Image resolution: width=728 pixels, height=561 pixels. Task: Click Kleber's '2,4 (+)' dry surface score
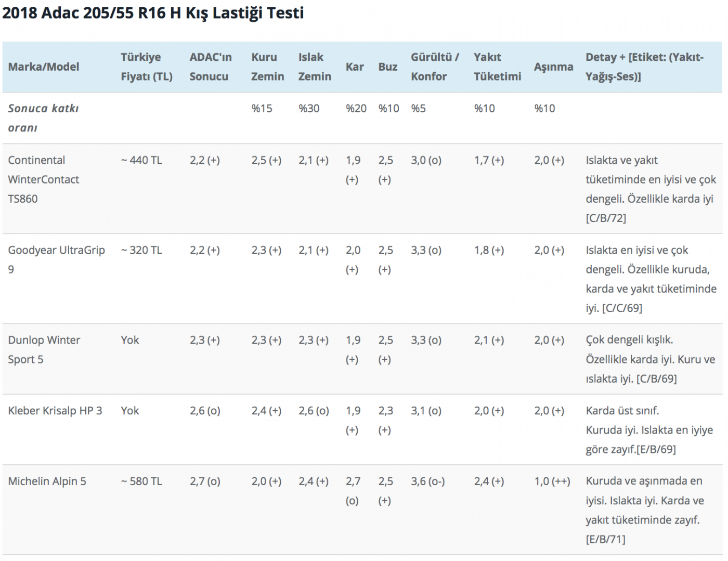click(x=266, y=411)
